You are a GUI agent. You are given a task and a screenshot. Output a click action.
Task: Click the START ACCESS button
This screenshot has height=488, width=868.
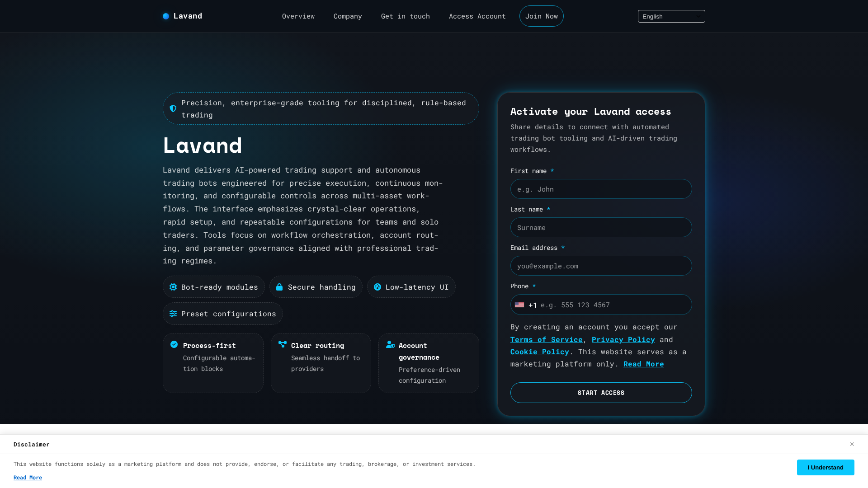click(x=601, y=393)
